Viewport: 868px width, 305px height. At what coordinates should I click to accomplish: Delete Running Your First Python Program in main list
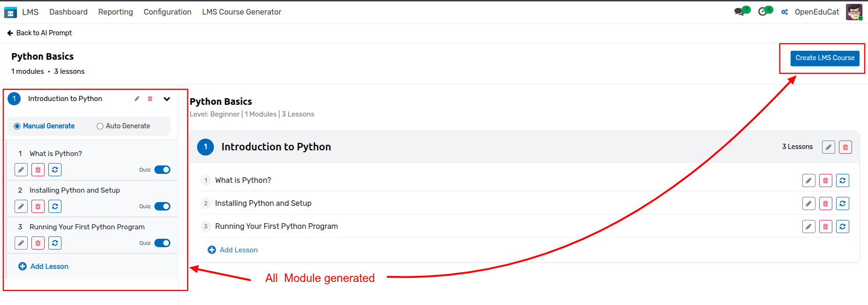coord(826,227)
